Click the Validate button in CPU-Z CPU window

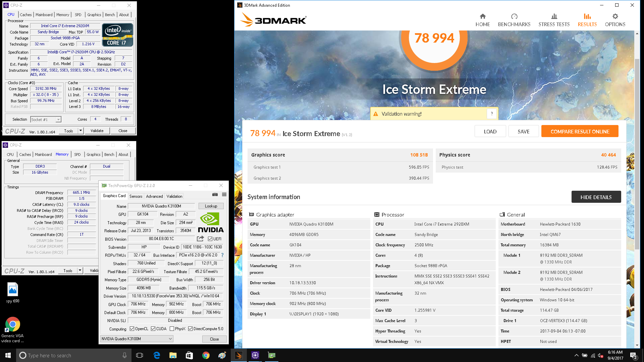coord(97,131)
